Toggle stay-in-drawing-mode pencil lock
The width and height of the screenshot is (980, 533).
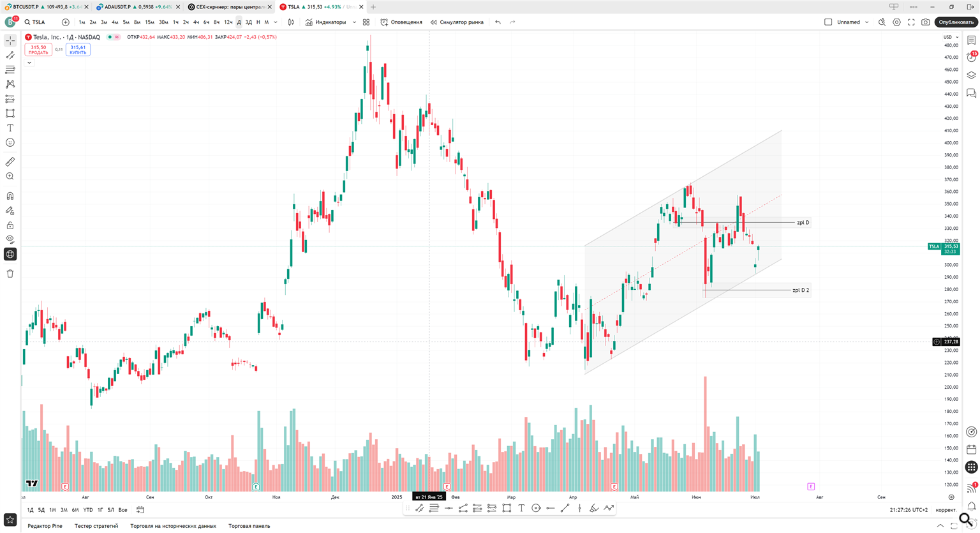click(x=10, y=211)
